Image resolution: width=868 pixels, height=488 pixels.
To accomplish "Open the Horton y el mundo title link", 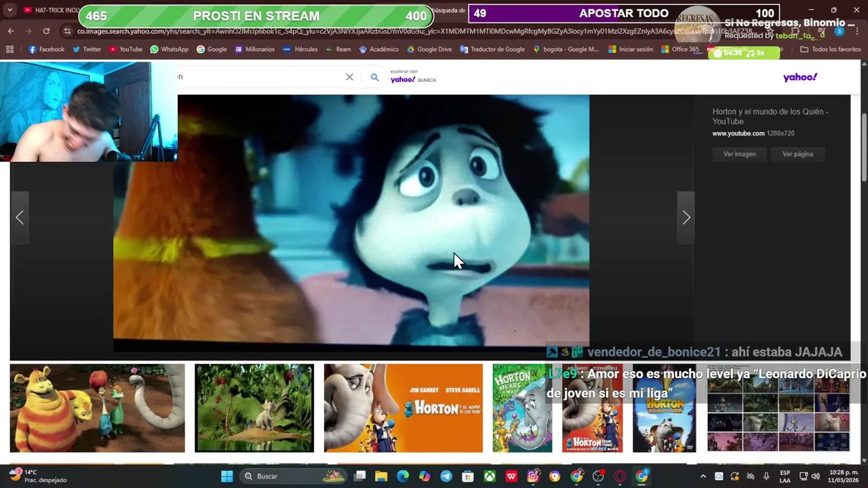I will 770,117.
